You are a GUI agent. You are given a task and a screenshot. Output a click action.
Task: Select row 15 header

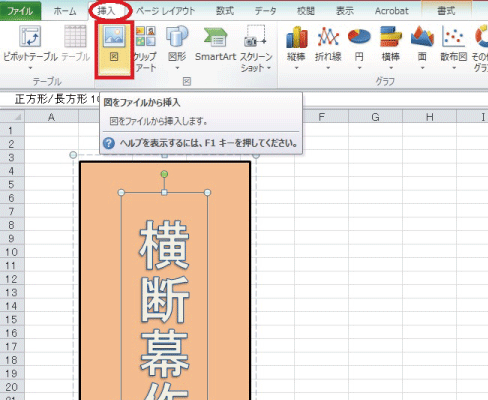(x=12, y=319)
